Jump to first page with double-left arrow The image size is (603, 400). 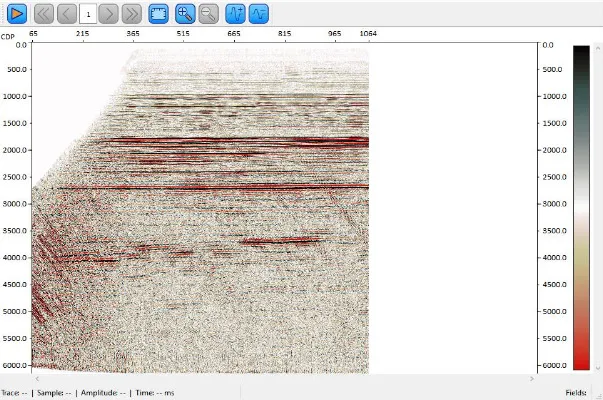[x=44, y=14]
